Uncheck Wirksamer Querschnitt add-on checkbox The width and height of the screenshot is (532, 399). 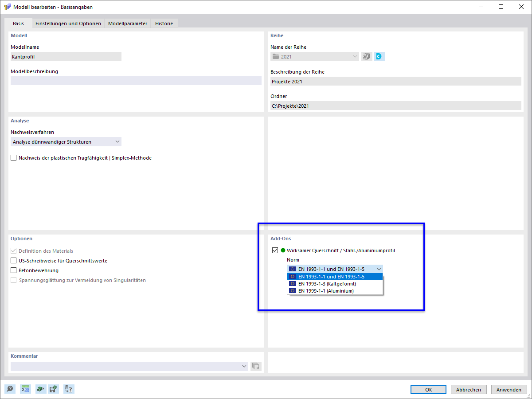[275, 250]
